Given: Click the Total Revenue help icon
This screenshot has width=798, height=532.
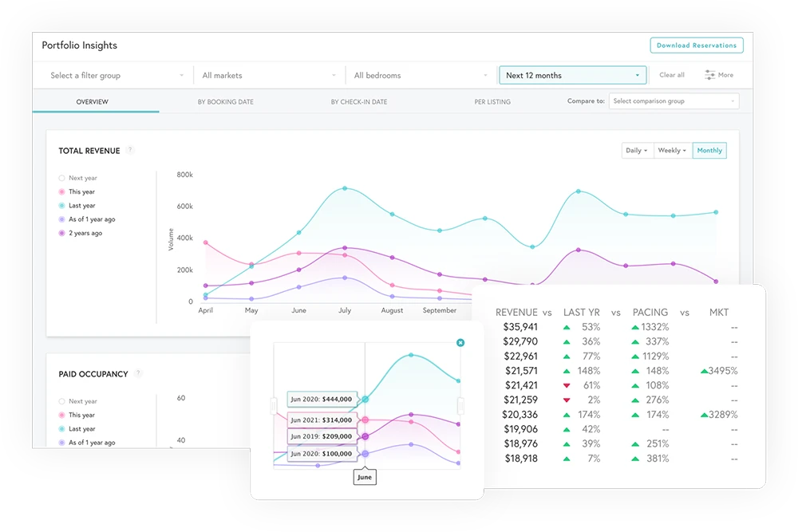Looking at the screenshot, I should 130,150.
